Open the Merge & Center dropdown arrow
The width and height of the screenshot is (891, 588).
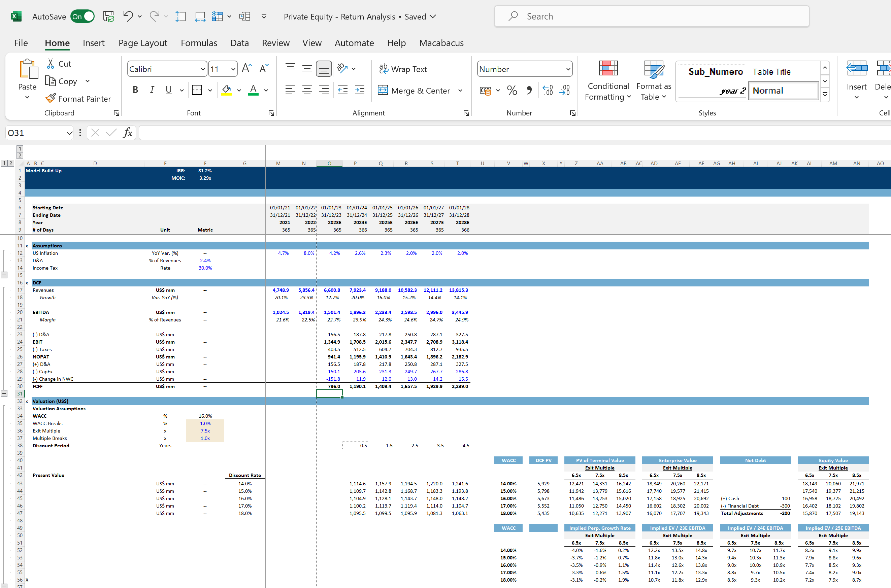[461, 91]
